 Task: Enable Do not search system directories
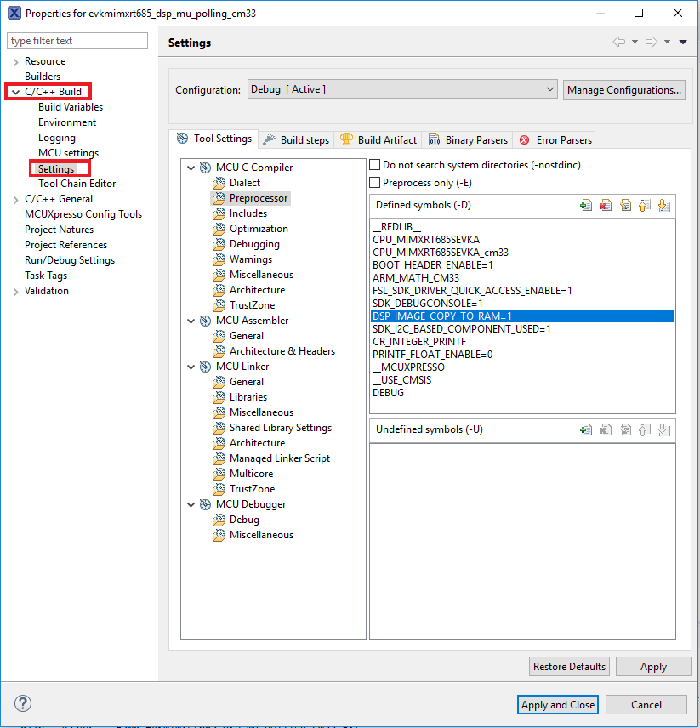click(375, 164)
